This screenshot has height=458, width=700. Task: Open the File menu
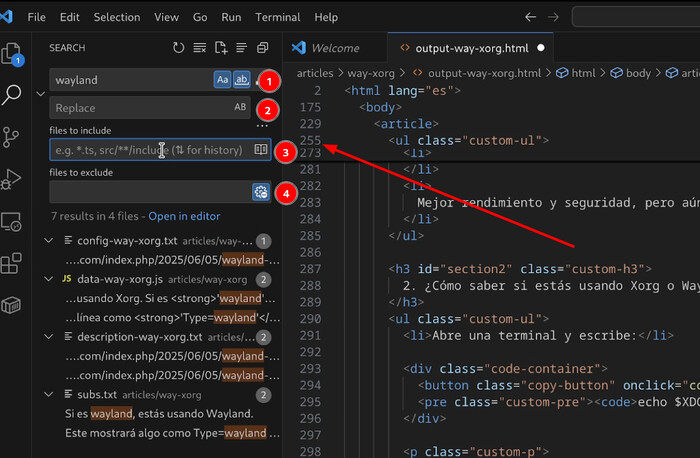pyautogui.click(x=36, y=17)
